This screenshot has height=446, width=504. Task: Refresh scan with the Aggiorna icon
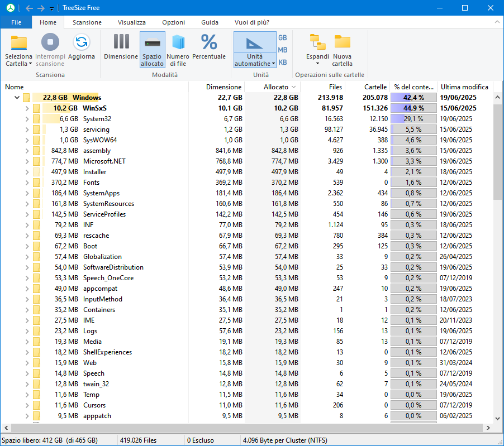82,42
